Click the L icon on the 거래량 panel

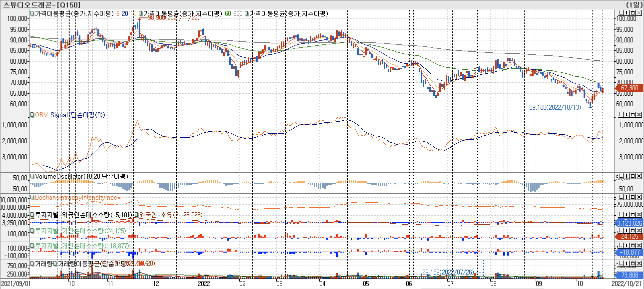(621, 263)
